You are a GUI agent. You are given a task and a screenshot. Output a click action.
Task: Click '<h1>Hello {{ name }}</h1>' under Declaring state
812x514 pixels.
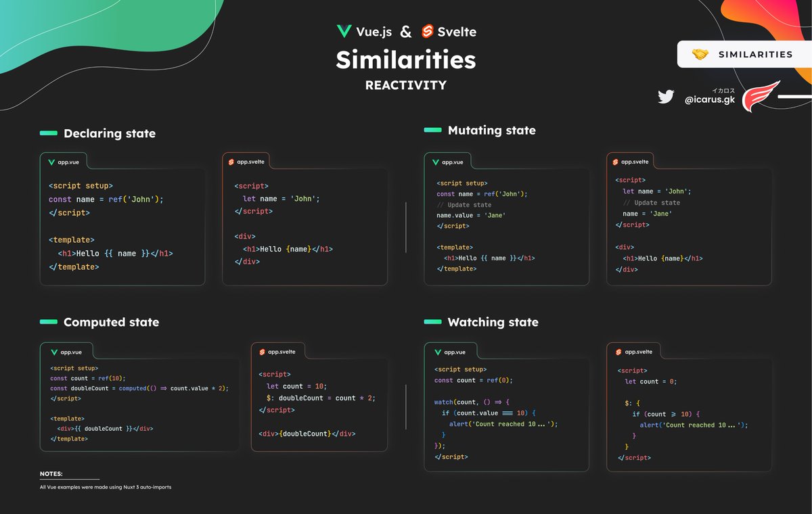click(x=115, y=254)
